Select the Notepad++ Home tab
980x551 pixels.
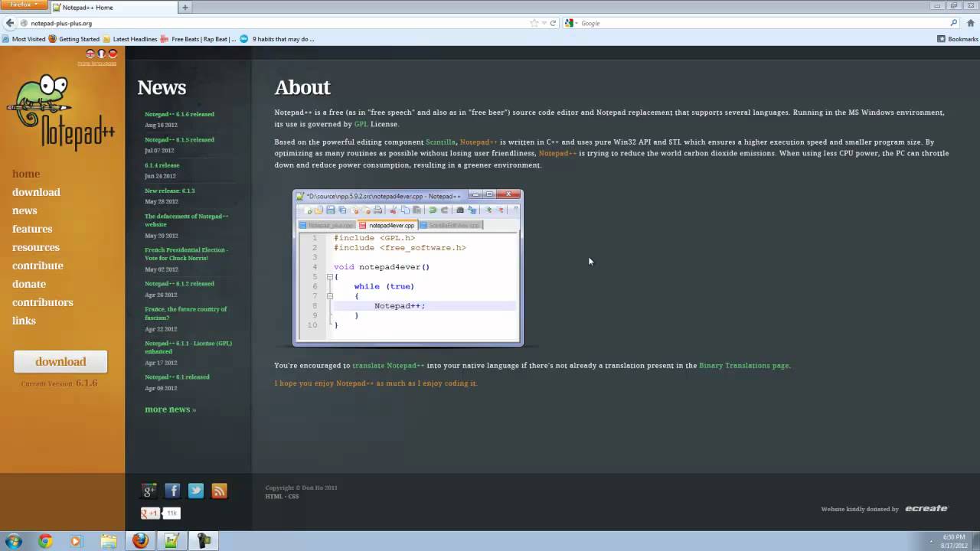(113, 8)
